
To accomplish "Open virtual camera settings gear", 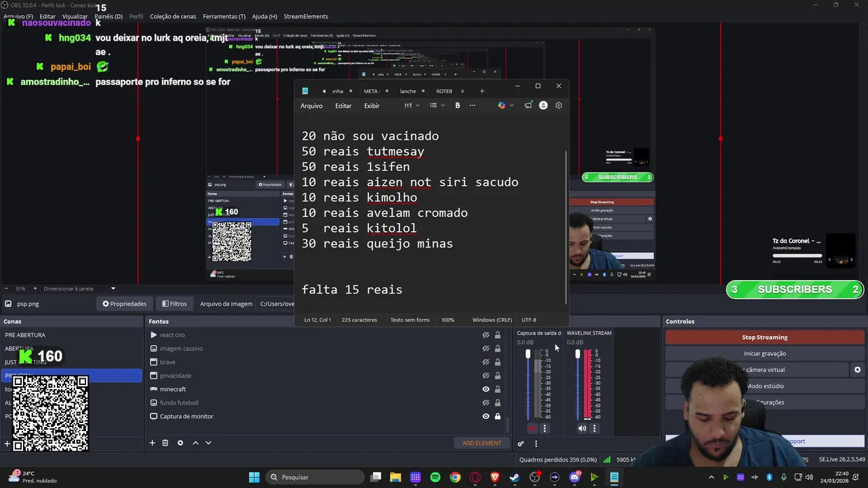I will pyautogui.click(x=857, y=369).
